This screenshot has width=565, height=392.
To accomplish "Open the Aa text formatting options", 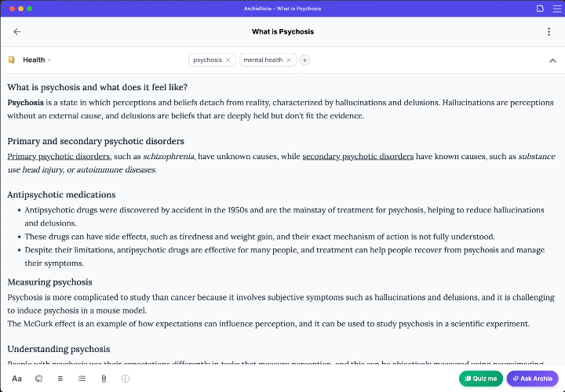I will [17, 379].
